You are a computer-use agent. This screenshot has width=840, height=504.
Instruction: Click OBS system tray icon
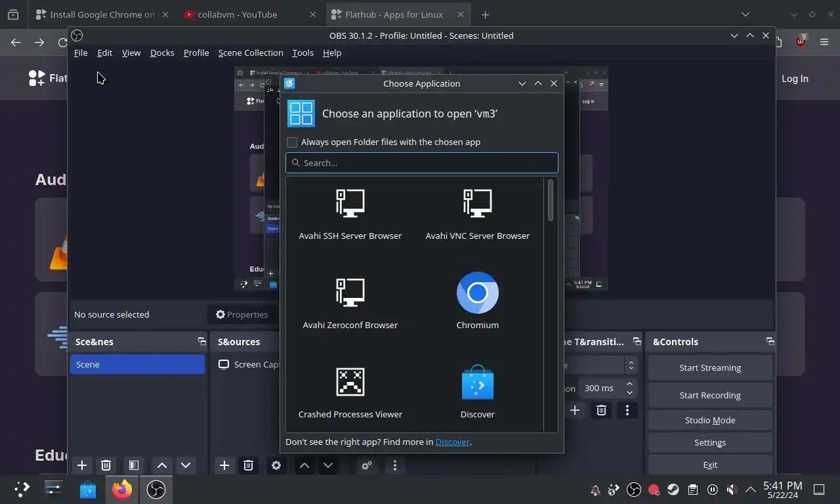point(634,490)
